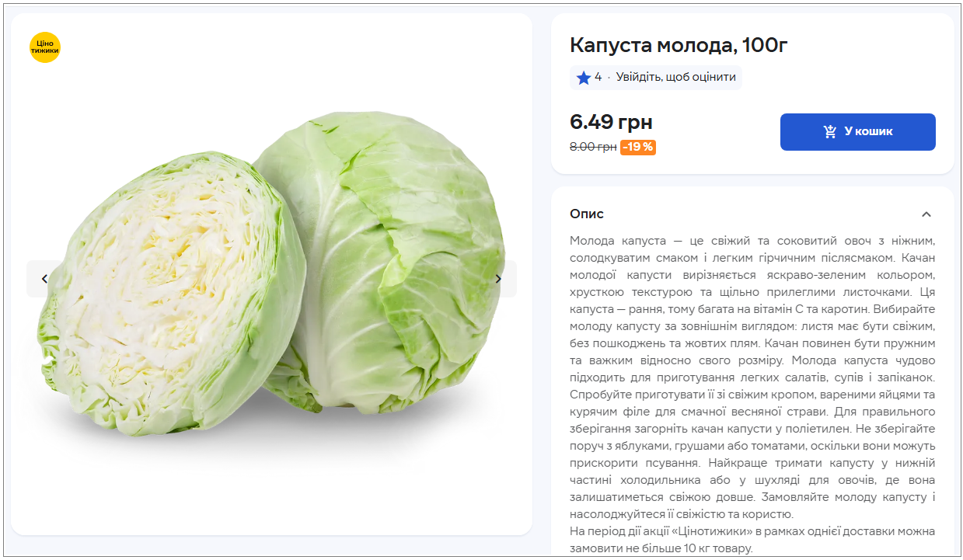Click the promo note about 10 кг limit
The width and height of the screenshot is (963, 560).
[x=752, y=540]
